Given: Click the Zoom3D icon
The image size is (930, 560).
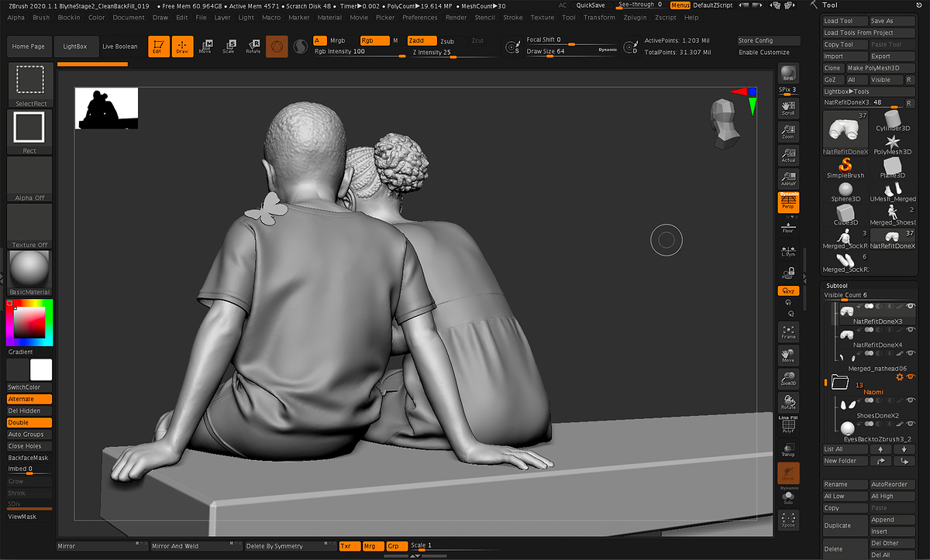Looking at the screenshot, I should 788,378.
